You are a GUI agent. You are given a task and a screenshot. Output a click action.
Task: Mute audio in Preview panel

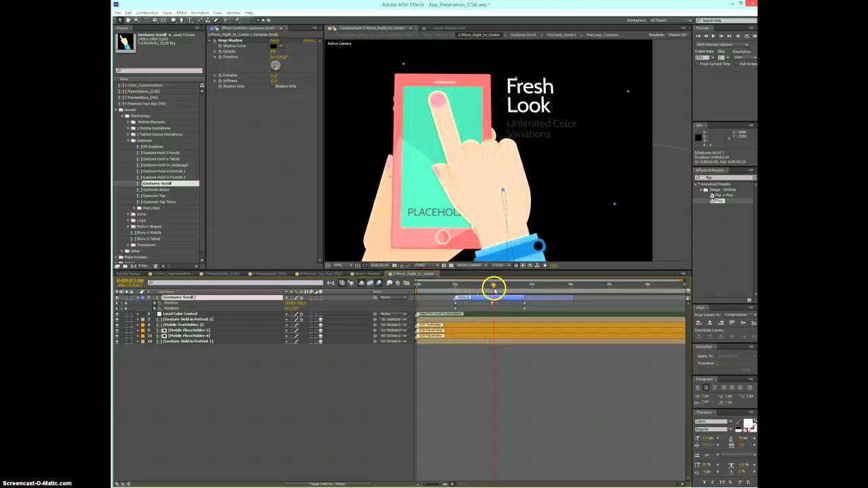(x=738, y=36)
